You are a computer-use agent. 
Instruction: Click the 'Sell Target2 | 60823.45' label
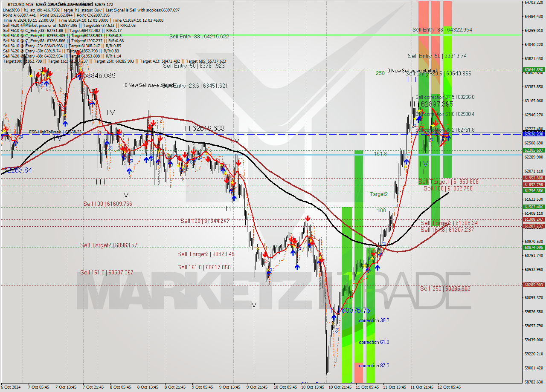206,254
